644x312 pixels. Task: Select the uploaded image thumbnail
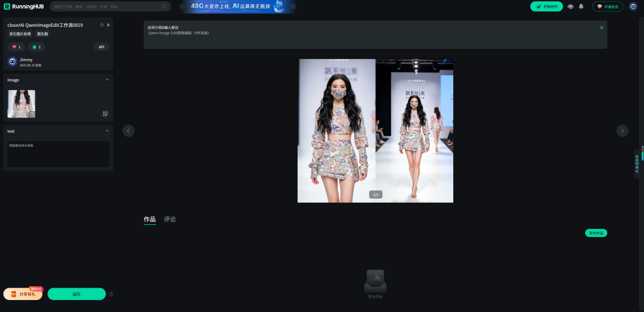click(x=21, y=104)
